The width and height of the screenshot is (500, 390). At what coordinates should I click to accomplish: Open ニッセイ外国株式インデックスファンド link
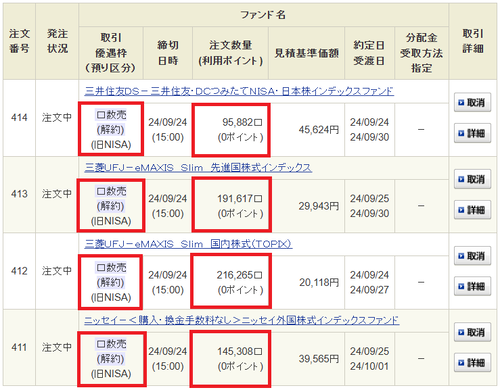pos(242,320)
